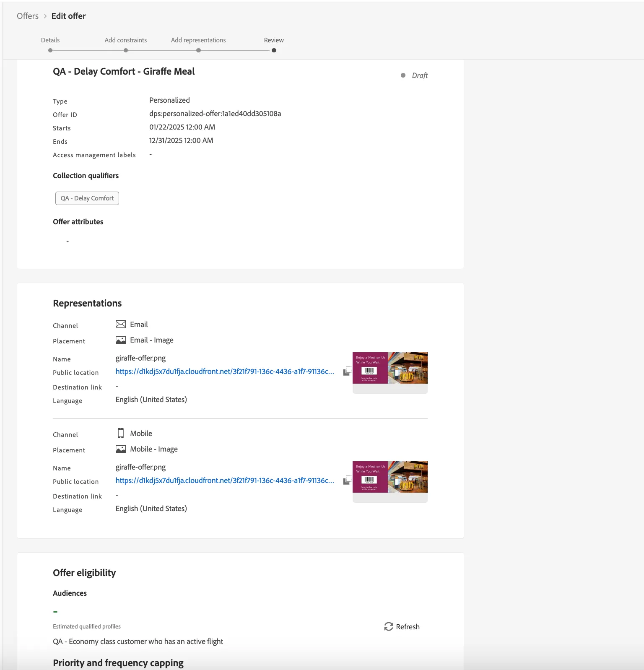Click the Priority and frequency capping heading
Image resolution: width=644 pixels, height=670 pixels.
click(118, 663)
